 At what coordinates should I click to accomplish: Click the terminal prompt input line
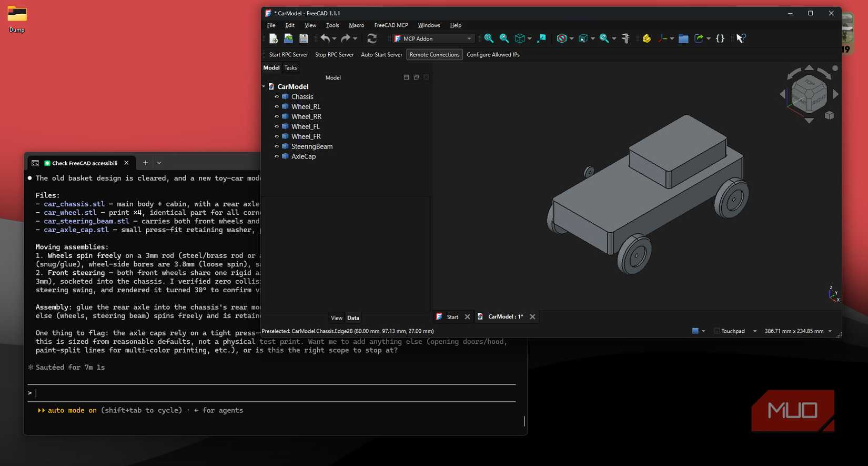271,393
